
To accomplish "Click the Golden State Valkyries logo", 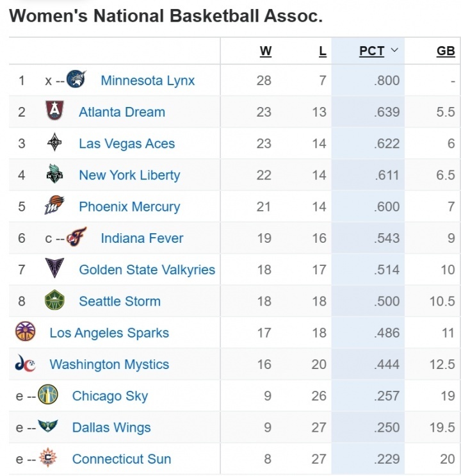I will click(x=55, y=269).
